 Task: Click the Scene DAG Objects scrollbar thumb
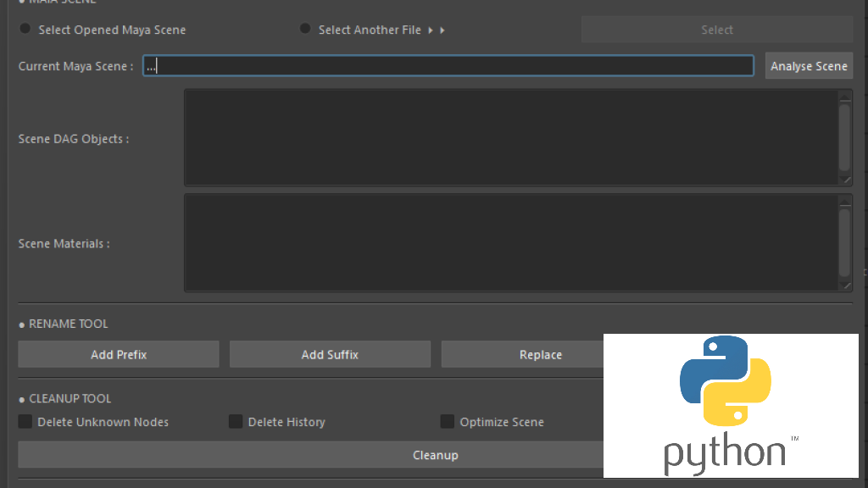[845, 137]
